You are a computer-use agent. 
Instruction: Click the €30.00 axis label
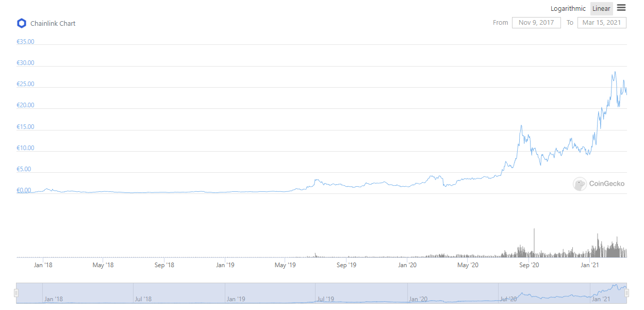click(x=25, y=63)
